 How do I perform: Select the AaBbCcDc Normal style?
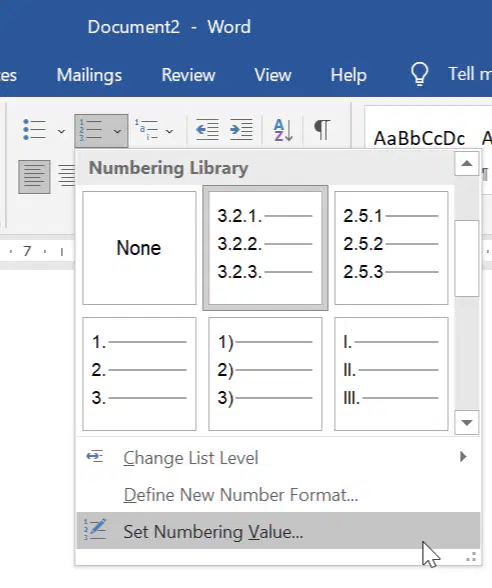coord(419,138)
